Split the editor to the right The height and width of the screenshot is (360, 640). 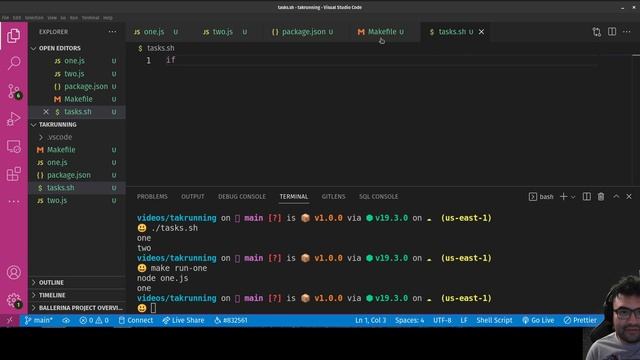[612, 31]
